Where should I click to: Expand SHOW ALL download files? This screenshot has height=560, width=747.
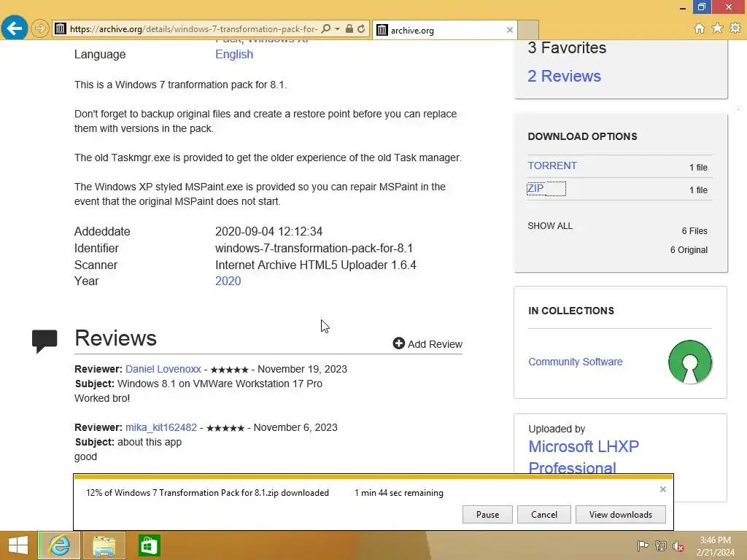point(550,226)
